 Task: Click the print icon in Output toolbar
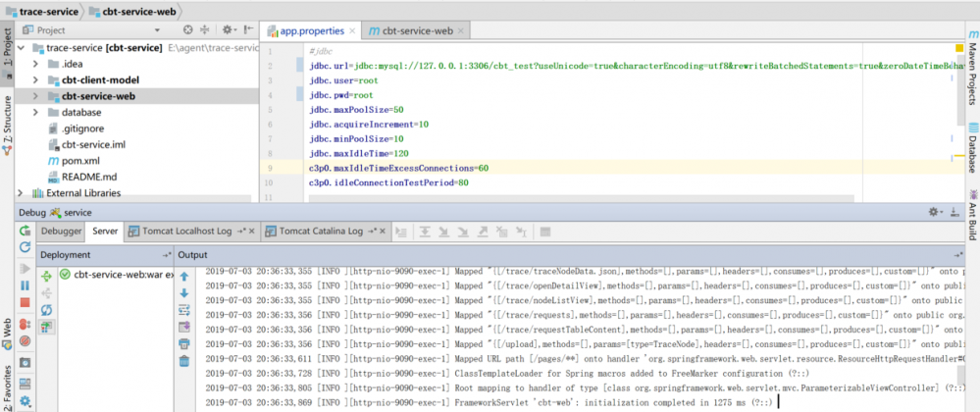pyautogui.click(x=183, y=343)
